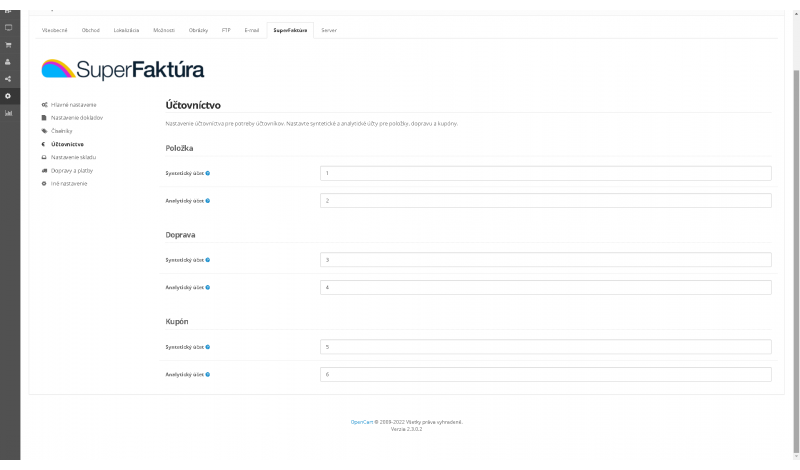The height and width of the screenshot is (470, 800).
Task: Switch to the Všeobecné tab
Action: [x=55, y=30]
